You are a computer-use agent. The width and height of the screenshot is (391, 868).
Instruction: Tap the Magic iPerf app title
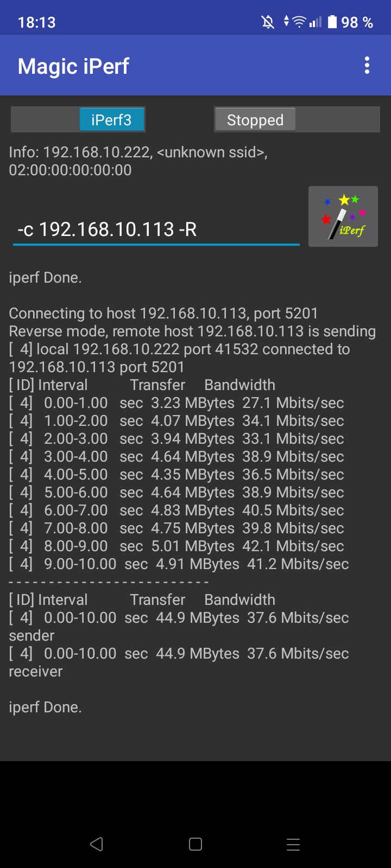pyautogui.click(x=73, y=66)
